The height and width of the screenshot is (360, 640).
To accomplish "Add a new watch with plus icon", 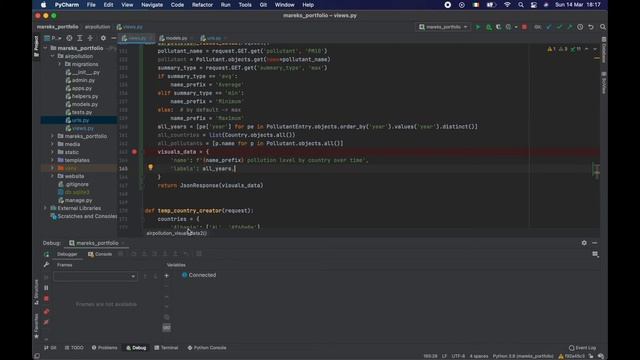I will 167,276.
